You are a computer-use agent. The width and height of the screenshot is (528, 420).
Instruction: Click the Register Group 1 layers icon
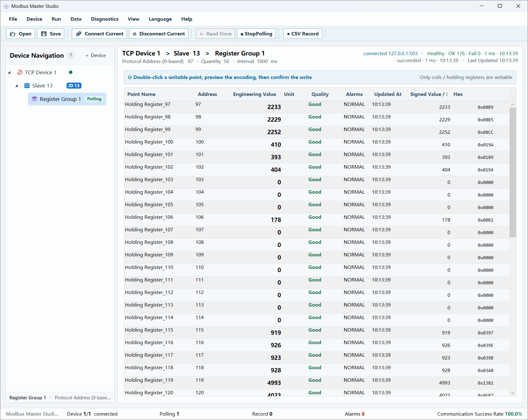click(x=34, y=99)
